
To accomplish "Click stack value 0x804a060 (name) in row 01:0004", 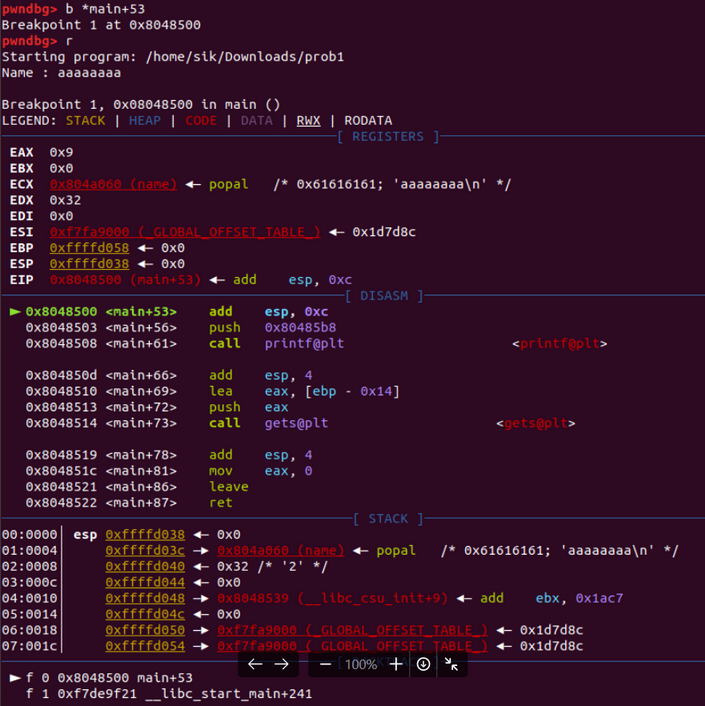I will tap(280, 550).
